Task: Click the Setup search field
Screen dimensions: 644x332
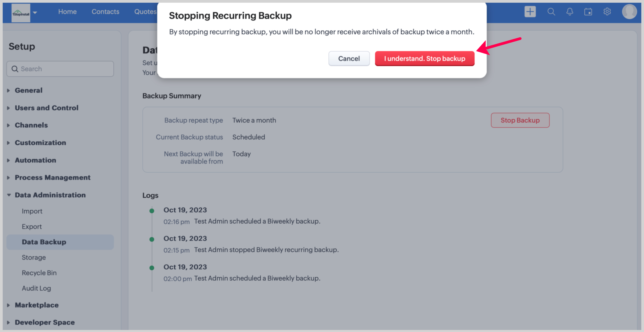Action: (x=60, y=69)
